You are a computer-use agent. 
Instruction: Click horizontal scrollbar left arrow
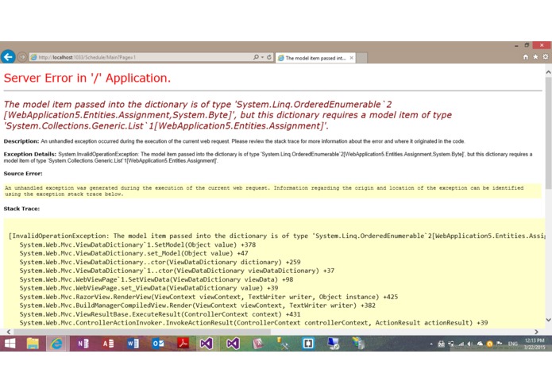(x=9, y=332)
